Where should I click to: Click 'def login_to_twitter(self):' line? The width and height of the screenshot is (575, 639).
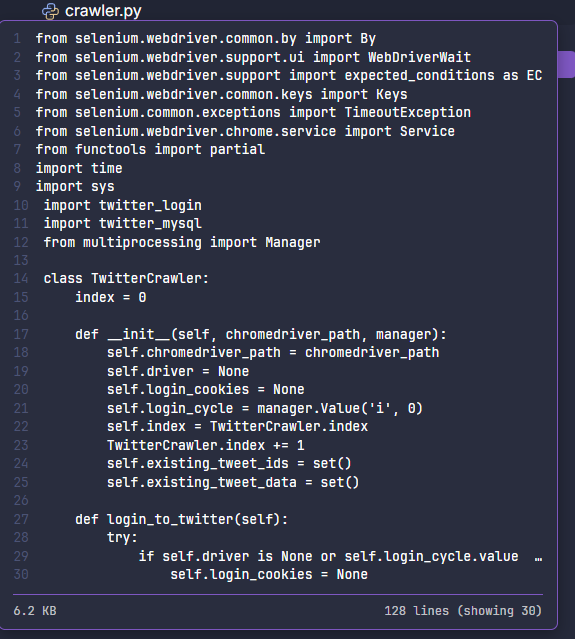click(182, 520)
